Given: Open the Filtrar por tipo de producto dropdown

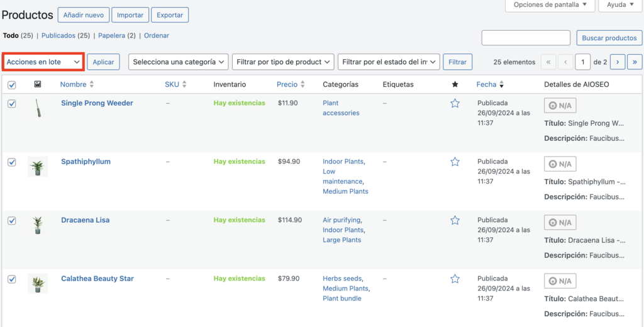Looking at the screenshot, I should click(283, 62).
